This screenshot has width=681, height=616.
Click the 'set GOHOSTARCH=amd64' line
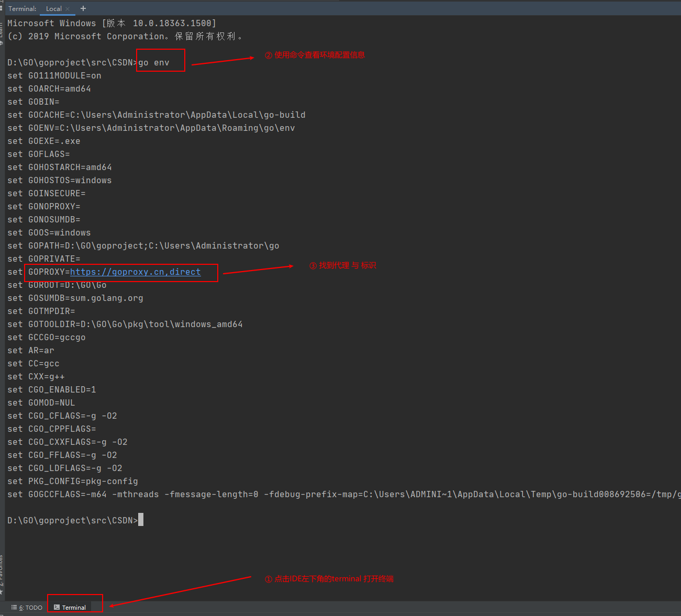pyautogui.click(x=60, y=167)
